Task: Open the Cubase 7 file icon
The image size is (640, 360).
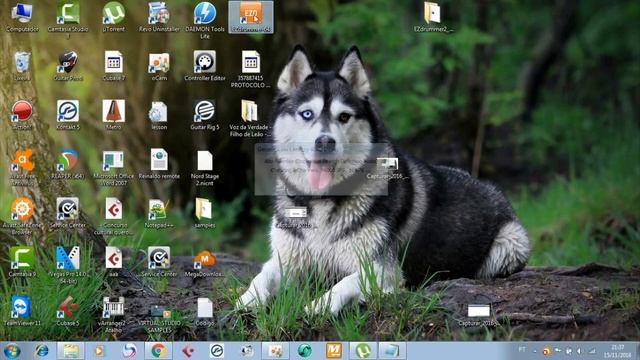Action: pos(113,66)
